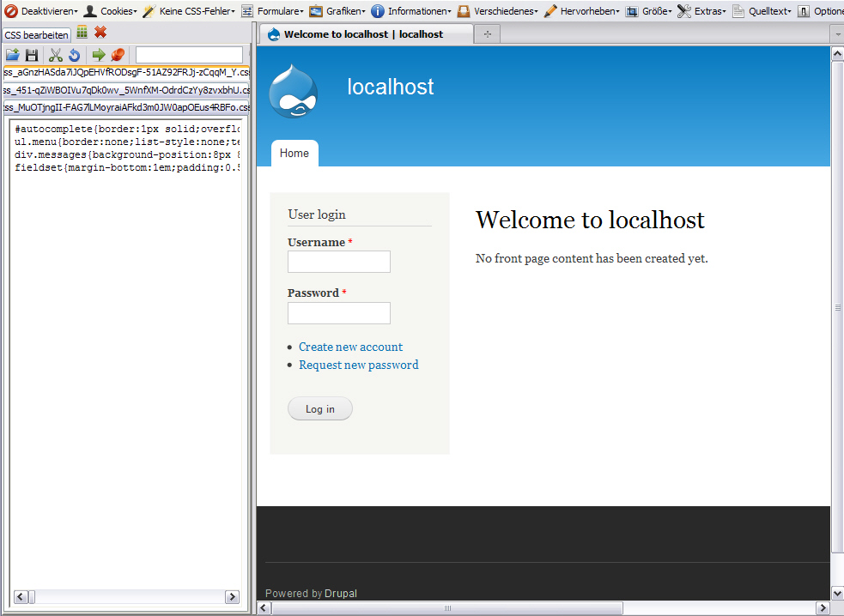Screen dimensions: 844x616
Task: Click the page's horizontal scrollbar thumb
Action: (x=447, y=608)
